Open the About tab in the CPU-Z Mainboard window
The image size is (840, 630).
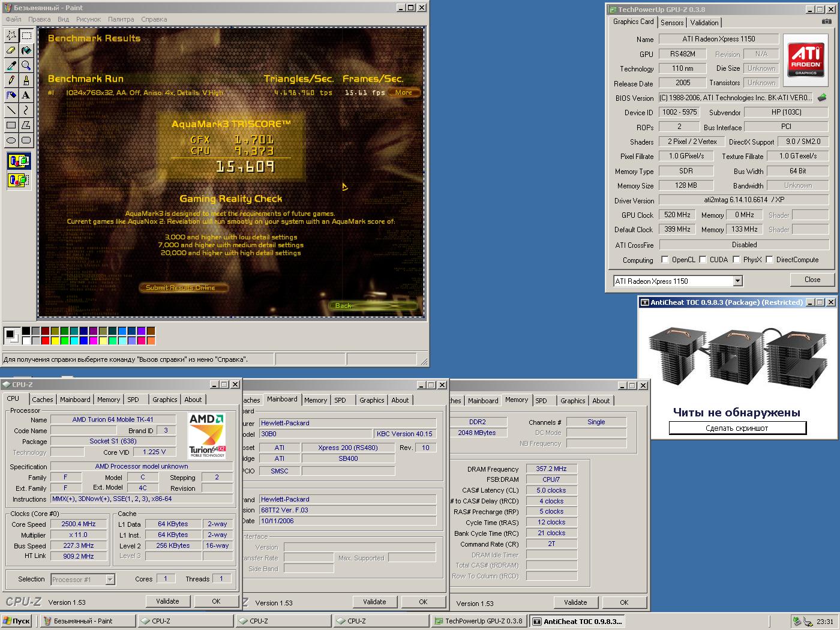(x=400, y=400)
